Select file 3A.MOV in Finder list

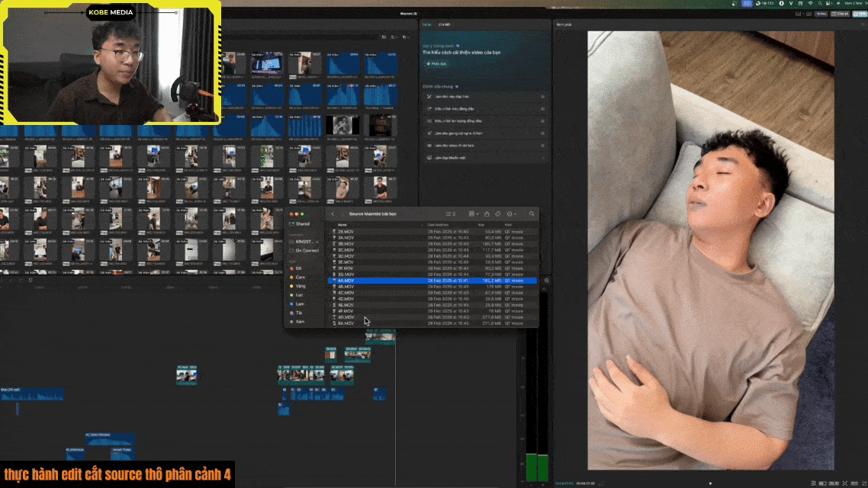point(345,237)
